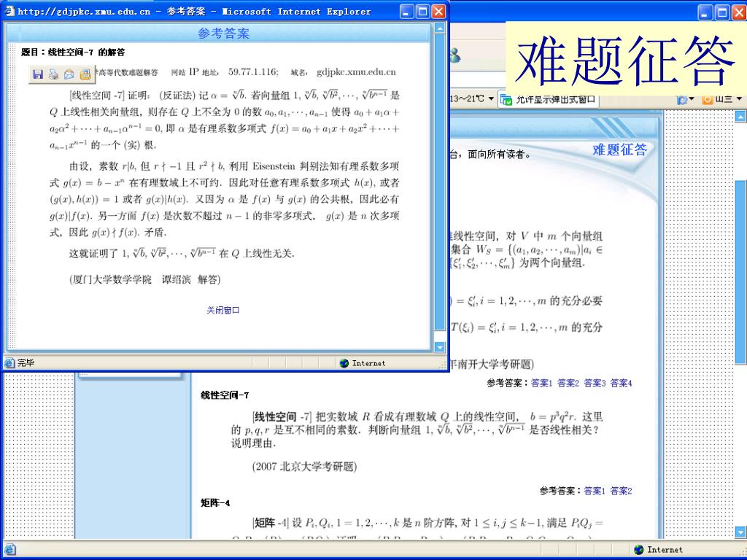This screenshot has height=560, width=747.
Task: Click the 难题征答 blue page header text
Action: 620,150
